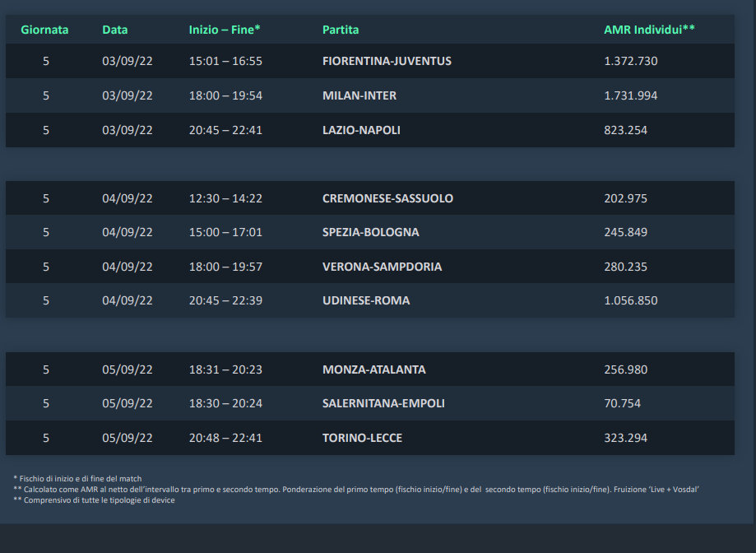Image resolution: width=756 pixels, height=553 pixels.
Task: Select the date 05/09/22 in the MONZA-ATALANTA row
Action: pyautogui.click(x=128, y=369)
